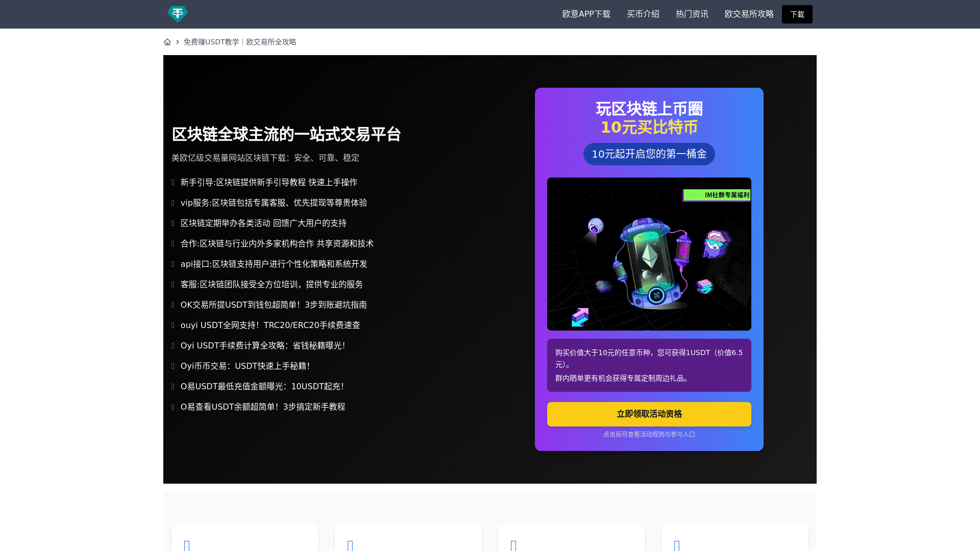This screenshot has height=551, width=980.
Task: Open link ouyi USDT全网支持 TRC20/ERC20
Action: pos(271,325)
